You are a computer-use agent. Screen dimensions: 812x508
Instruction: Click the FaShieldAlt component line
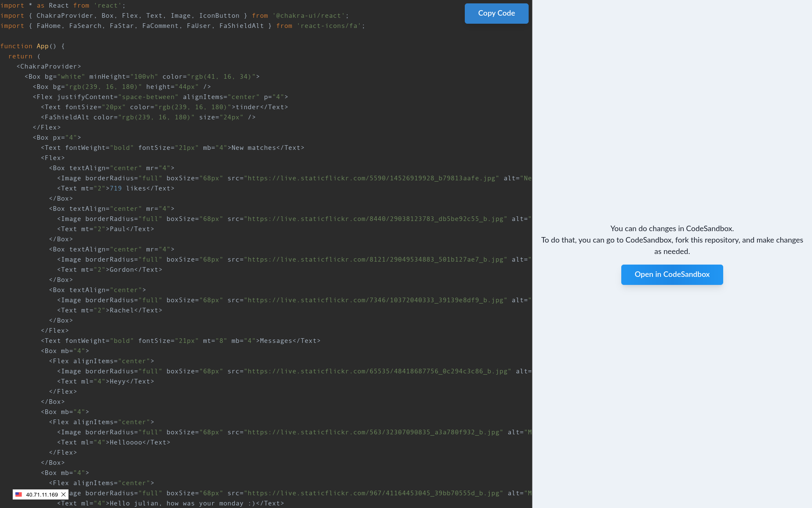tap(148, 117)
